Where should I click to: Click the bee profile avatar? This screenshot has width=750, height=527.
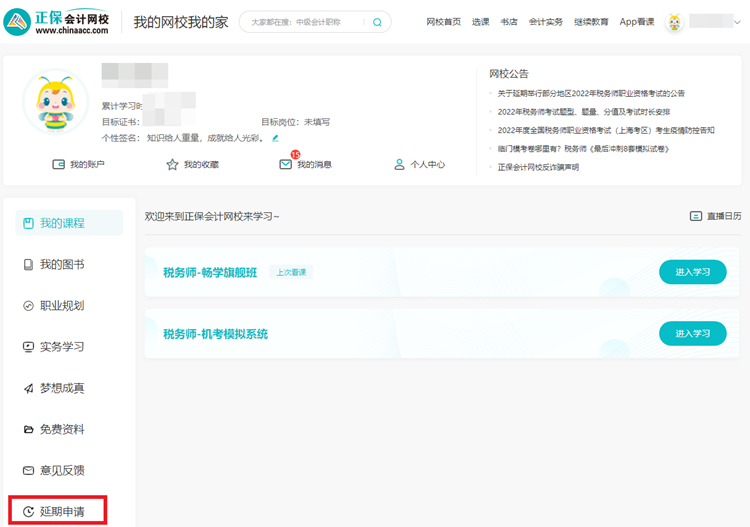pos(55,101)
